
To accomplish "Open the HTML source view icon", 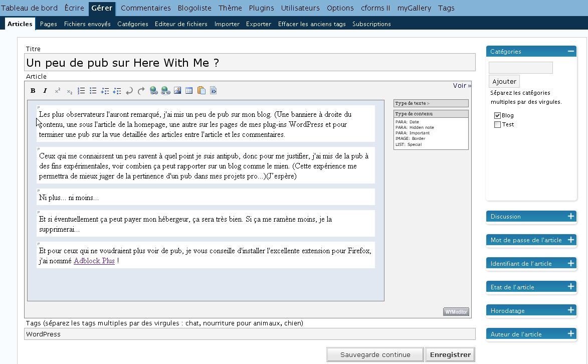I will (x=213, y=91).
